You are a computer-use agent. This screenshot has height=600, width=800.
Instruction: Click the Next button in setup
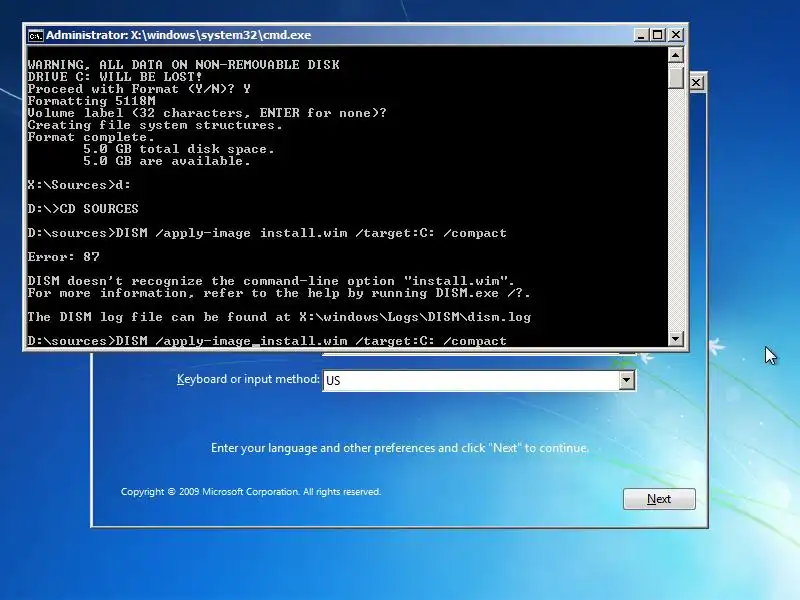click(x=659, y=498)
